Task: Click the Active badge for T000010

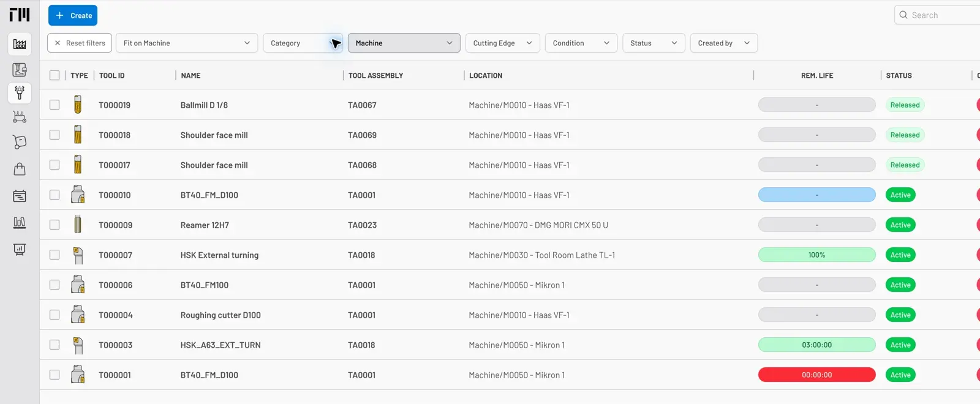Action: pyautogui.click(x=900, y=195)
